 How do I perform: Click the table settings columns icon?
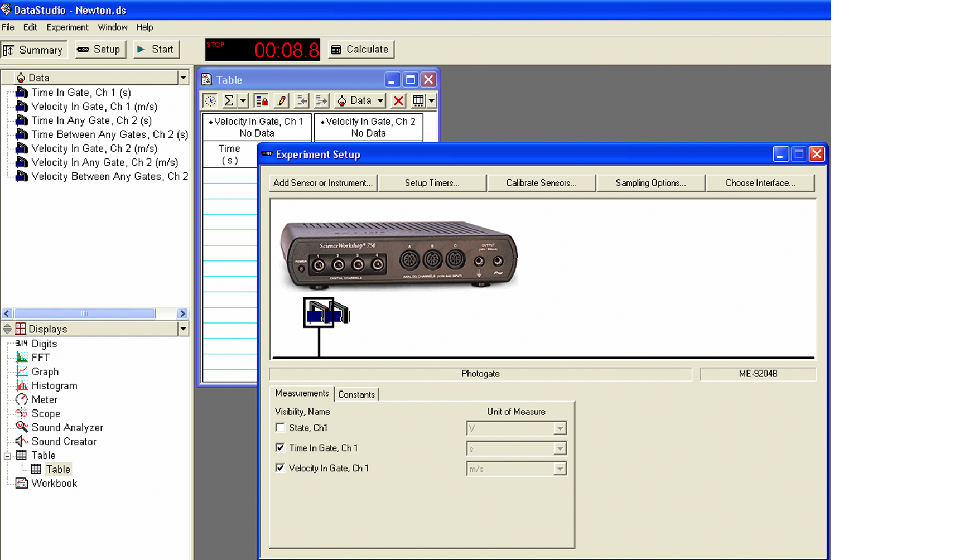coord(418,101)
